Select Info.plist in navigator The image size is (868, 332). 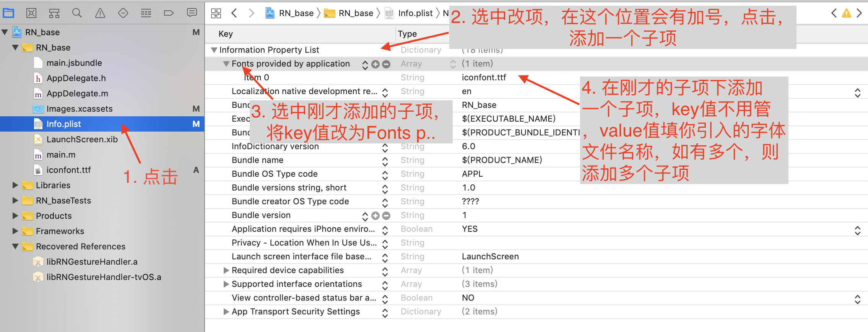(x=102, y=124)
